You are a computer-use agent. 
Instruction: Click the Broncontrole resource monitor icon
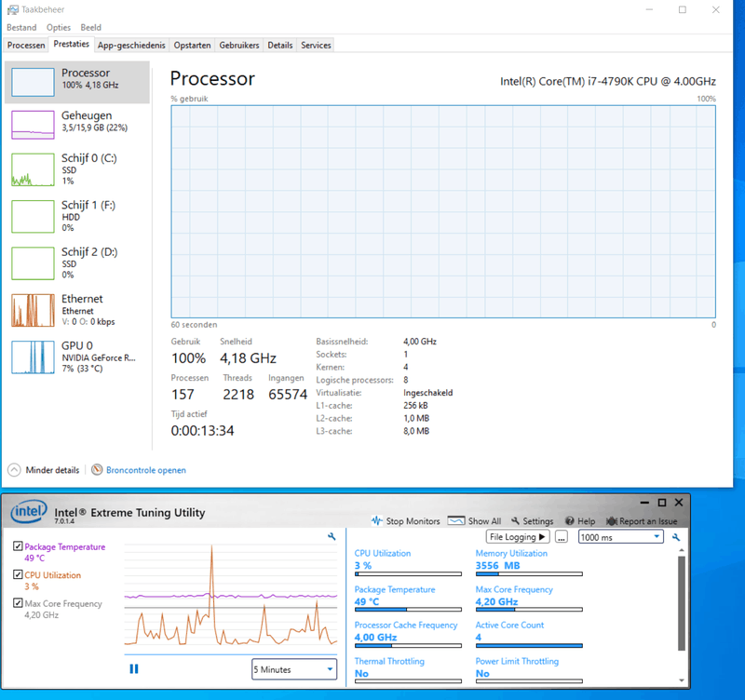[x=97, y=470]
